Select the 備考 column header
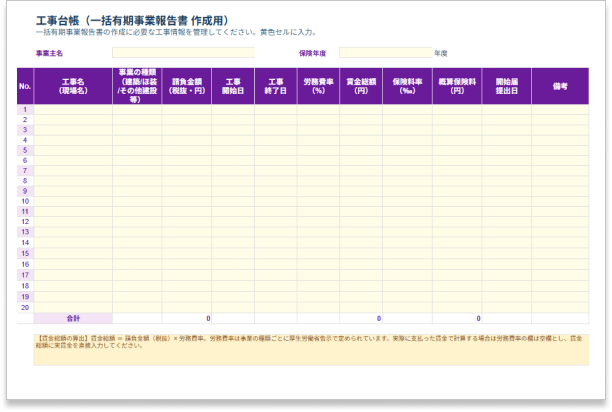The width and height of the screenshot is (612, 412). 560,86
